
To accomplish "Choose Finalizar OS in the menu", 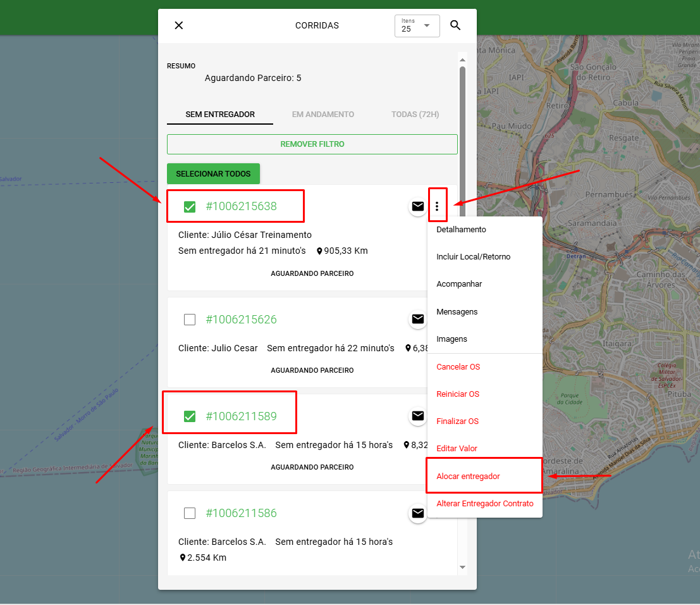I will (x=485, y=421).
